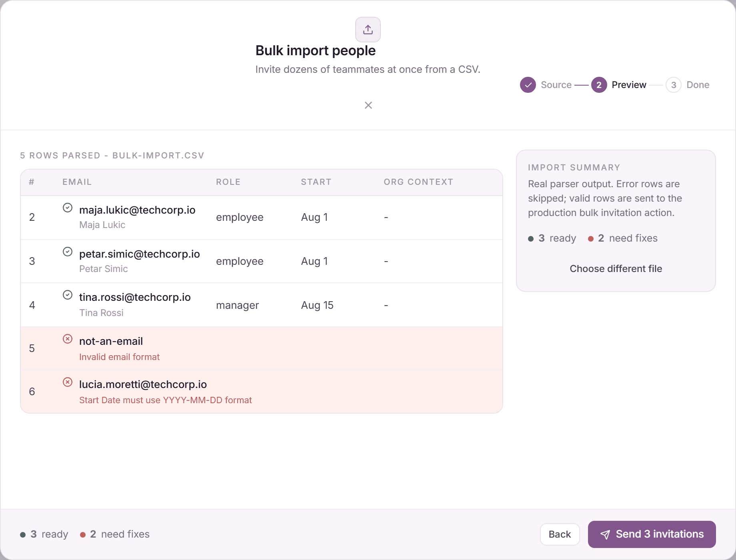
Task: Click the Aug 15 start date
Action: coord(317,305)
